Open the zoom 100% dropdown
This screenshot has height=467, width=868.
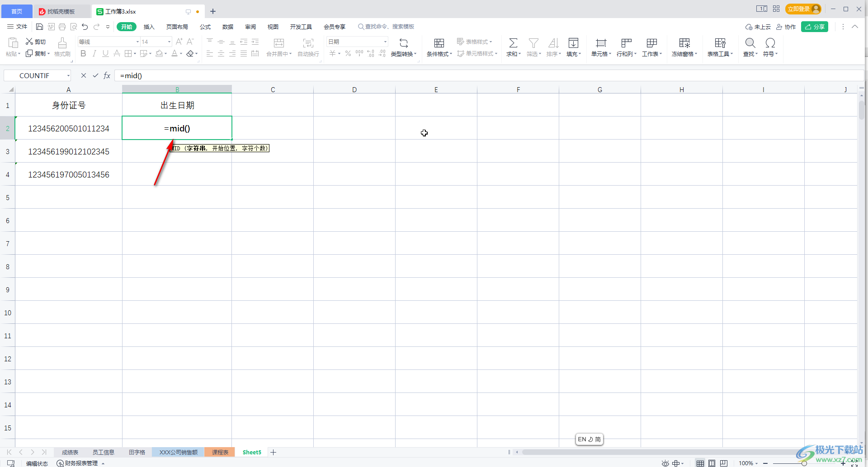click(748, 463)
